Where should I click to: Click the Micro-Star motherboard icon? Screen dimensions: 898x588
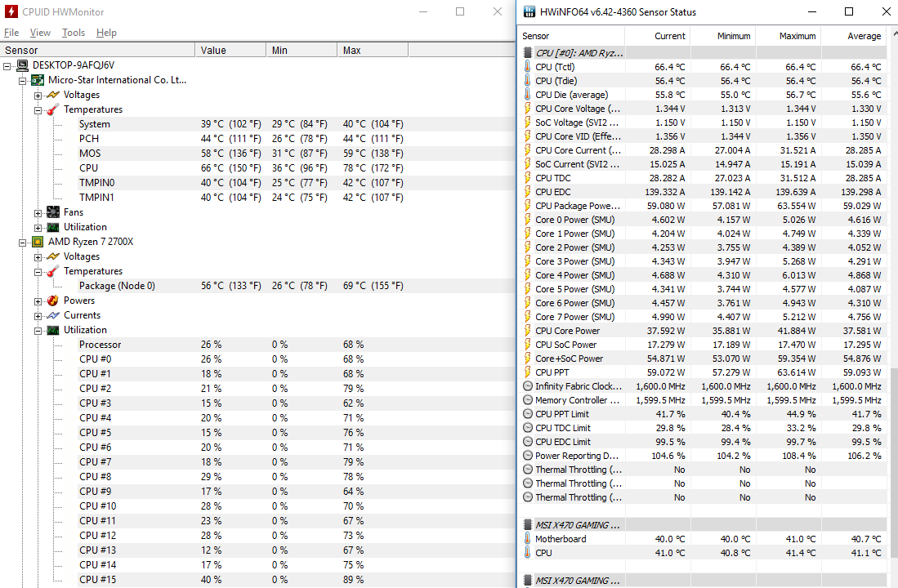38,80
